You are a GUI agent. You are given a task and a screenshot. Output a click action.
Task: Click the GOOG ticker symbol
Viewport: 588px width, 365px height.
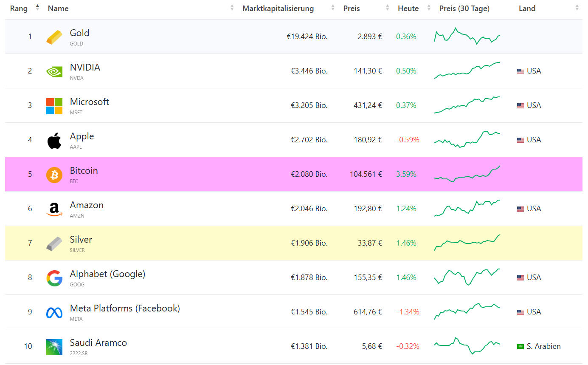click(77, 285)
